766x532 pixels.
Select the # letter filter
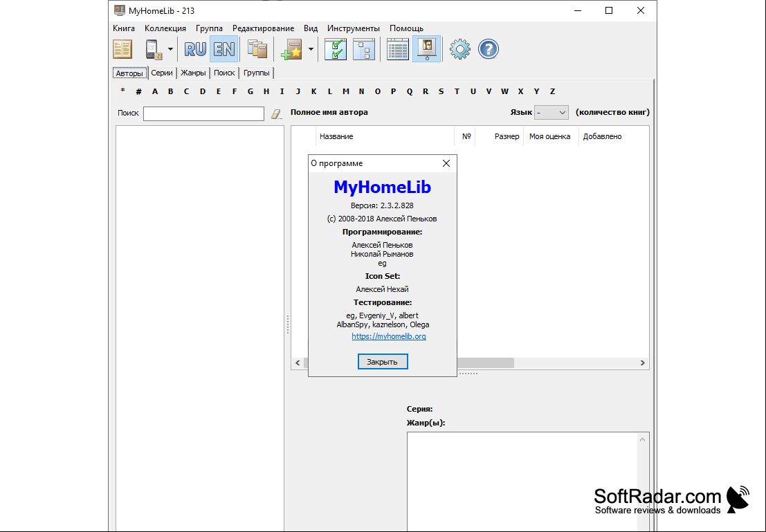[139, 91]
